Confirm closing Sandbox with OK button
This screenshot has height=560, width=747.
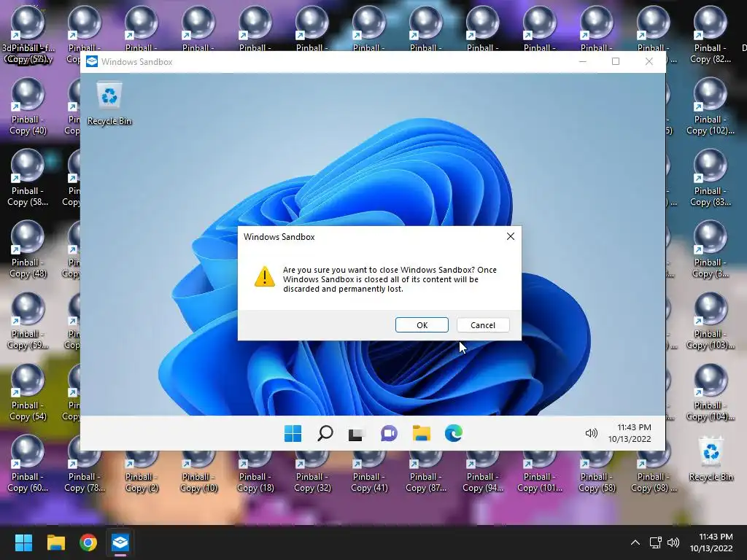(422, 324)
